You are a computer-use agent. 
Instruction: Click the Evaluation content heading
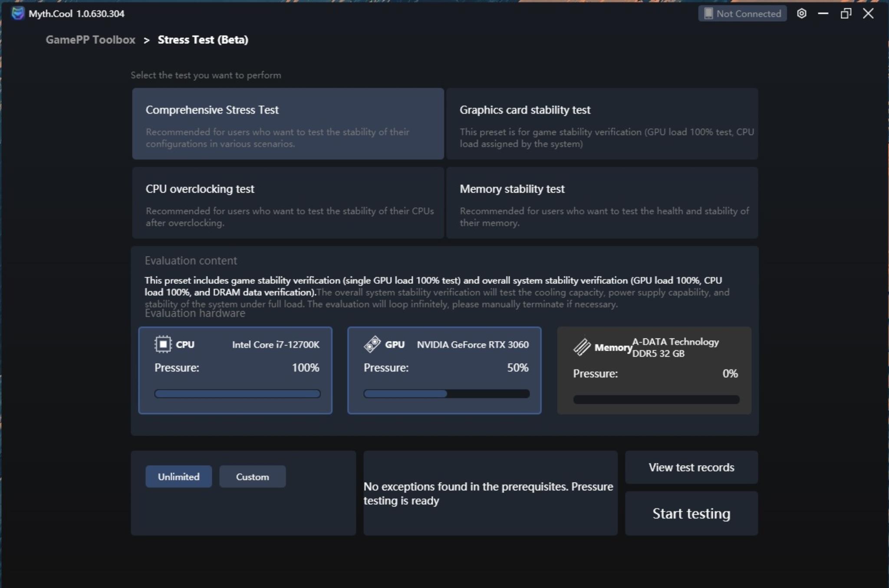click(x=191, y=260)
